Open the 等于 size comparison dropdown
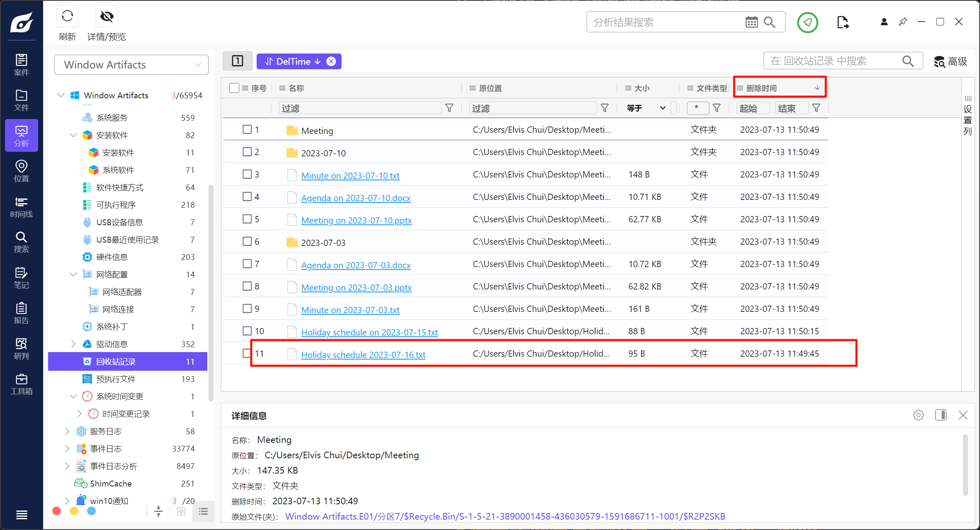The width and height of the screenshot is (980, 530). [646, 108]
